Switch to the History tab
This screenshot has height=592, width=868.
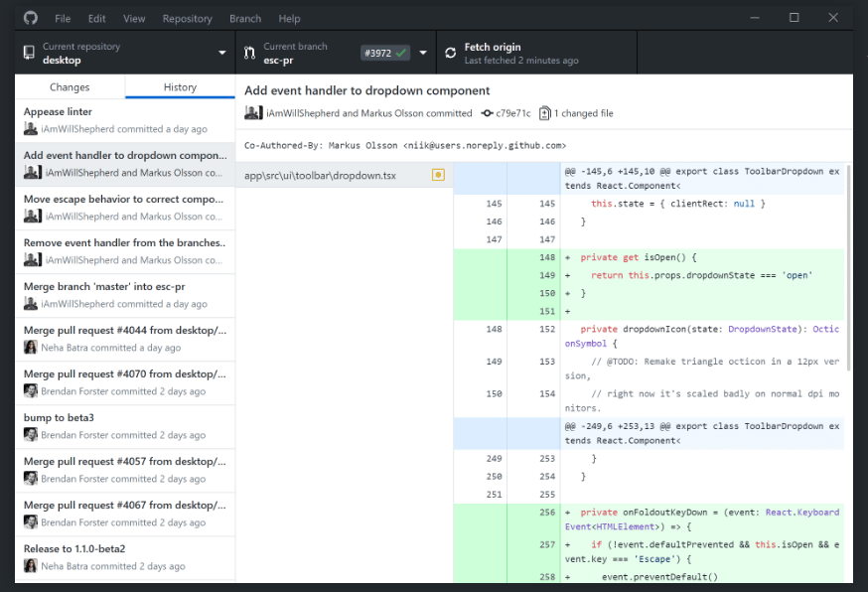pyautogui.click(x=180, y=87)
